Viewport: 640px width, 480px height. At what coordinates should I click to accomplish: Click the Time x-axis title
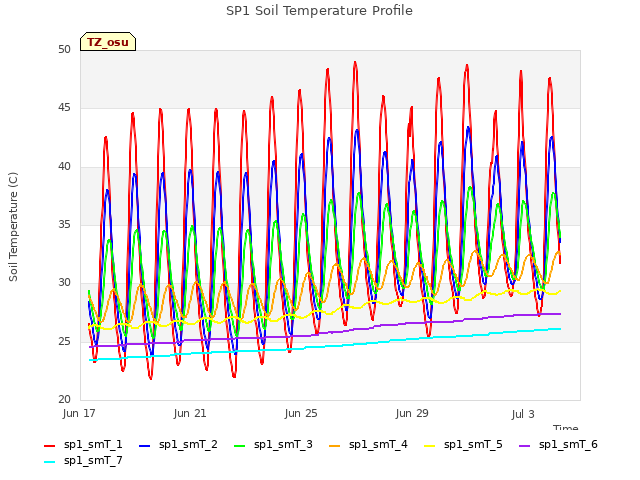pyautogui.click(x=565, y=427)
